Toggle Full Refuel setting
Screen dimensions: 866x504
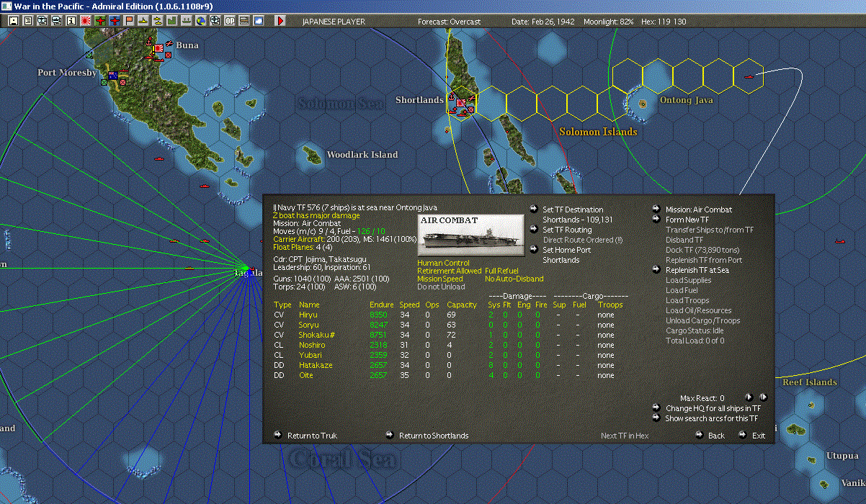pos(501,271)
